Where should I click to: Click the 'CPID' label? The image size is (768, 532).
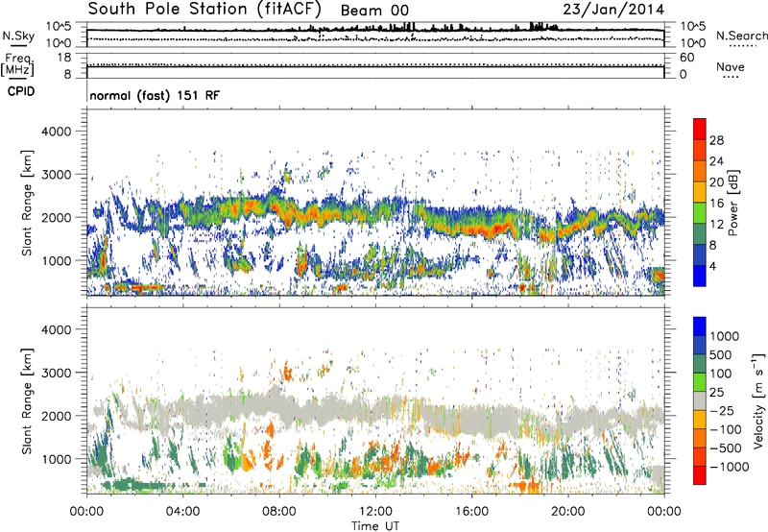[21, 91]
